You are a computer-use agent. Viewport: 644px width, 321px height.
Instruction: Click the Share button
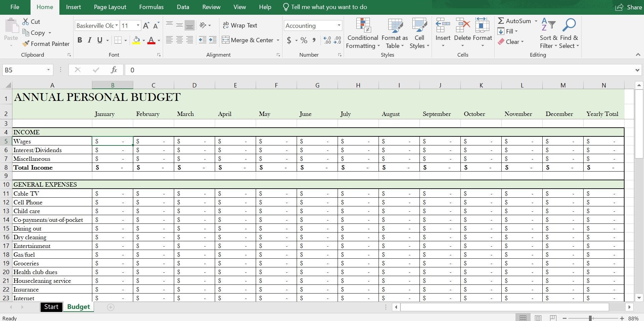[x=628, y=7]
